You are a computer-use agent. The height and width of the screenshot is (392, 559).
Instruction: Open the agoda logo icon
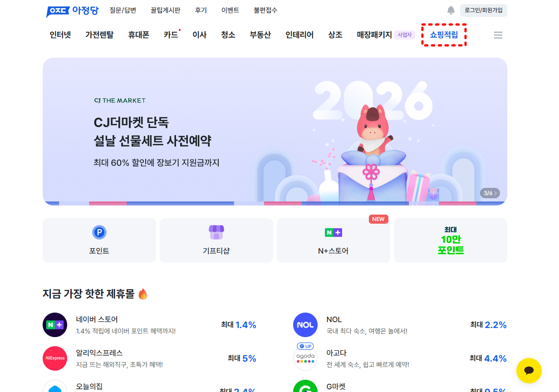coord(305,358)
